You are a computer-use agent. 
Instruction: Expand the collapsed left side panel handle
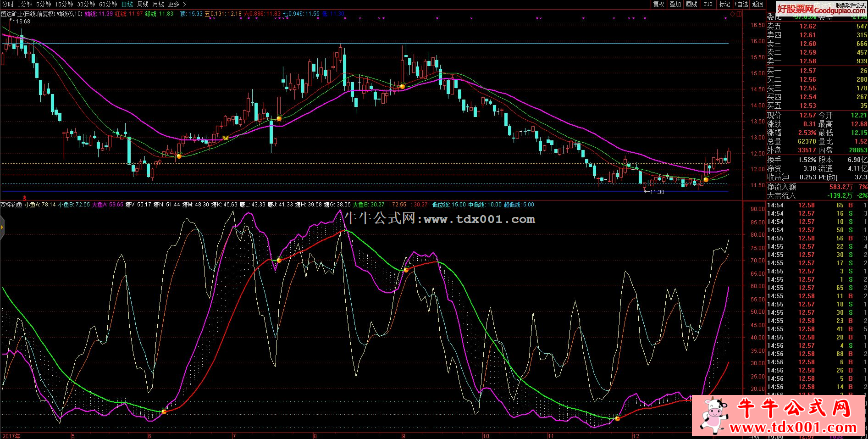[2, 227]
